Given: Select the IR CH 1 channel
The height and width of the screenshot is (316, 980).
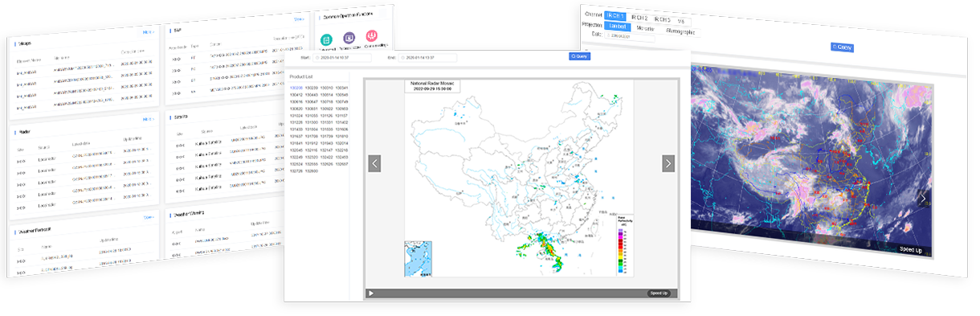Looking at the screenshot, I should [x=615, y=16].
